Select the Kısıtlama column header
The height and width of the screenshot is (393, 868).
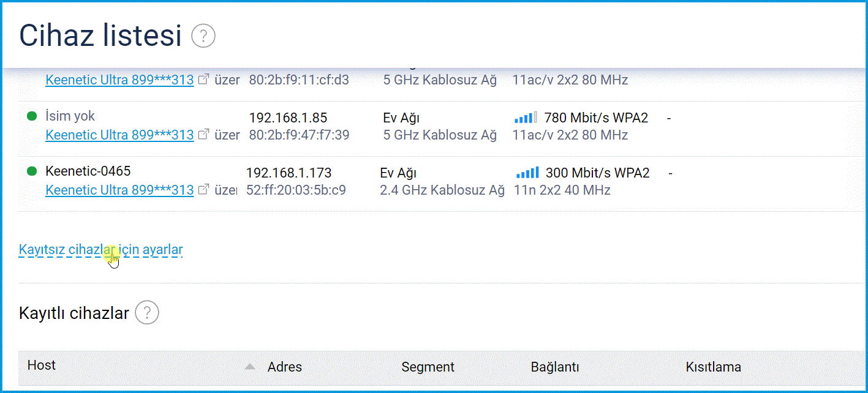point(713,367)
